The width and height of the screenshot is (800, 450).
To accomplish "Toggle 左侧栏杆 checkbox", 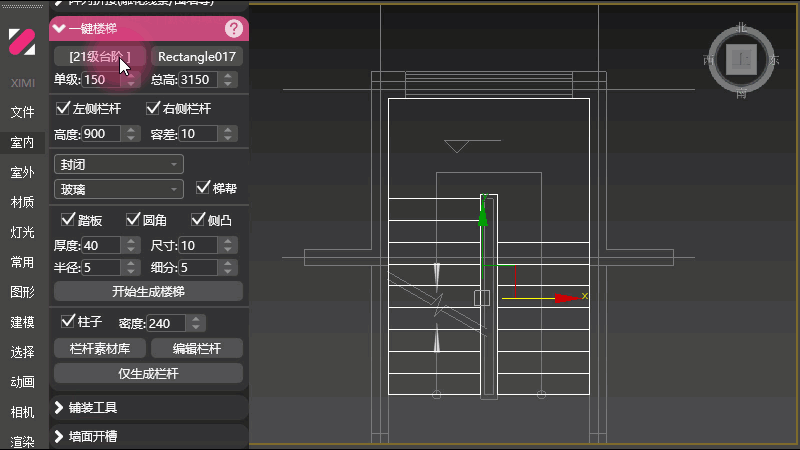I will coord(63,108).
